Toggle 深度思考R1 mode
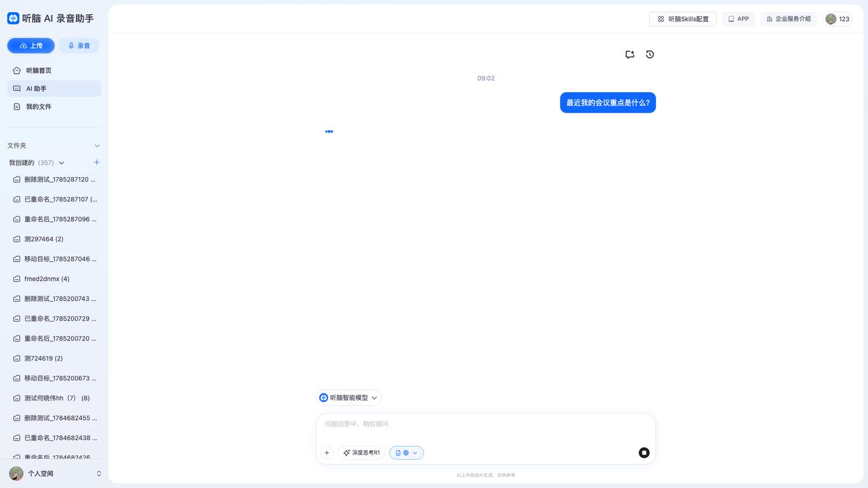 pyautogui.click(x=362, y=452)
